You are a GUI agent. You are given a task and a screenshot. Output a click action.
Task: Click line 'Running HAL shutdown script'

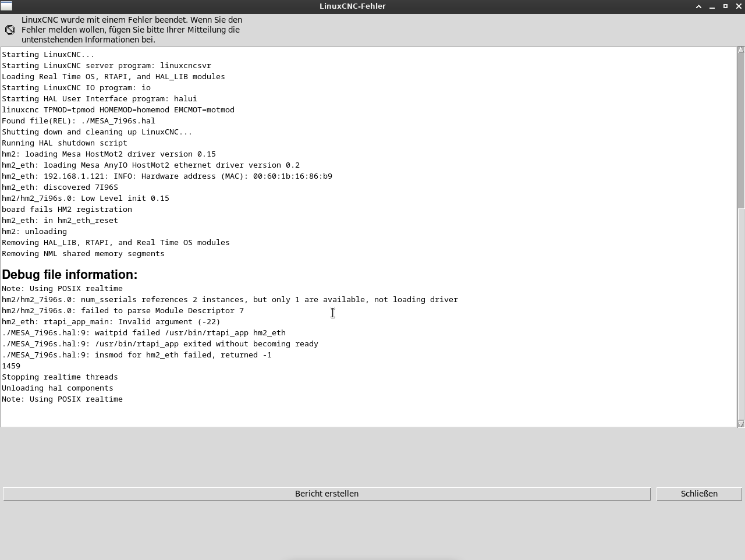click(65, 143)
